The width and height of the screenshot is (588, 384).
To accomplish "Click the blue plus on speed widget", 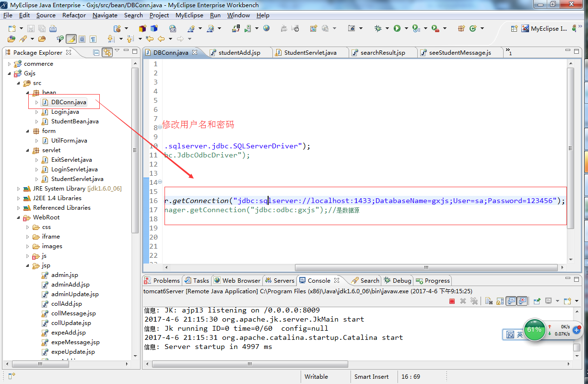I will (576, 330).
